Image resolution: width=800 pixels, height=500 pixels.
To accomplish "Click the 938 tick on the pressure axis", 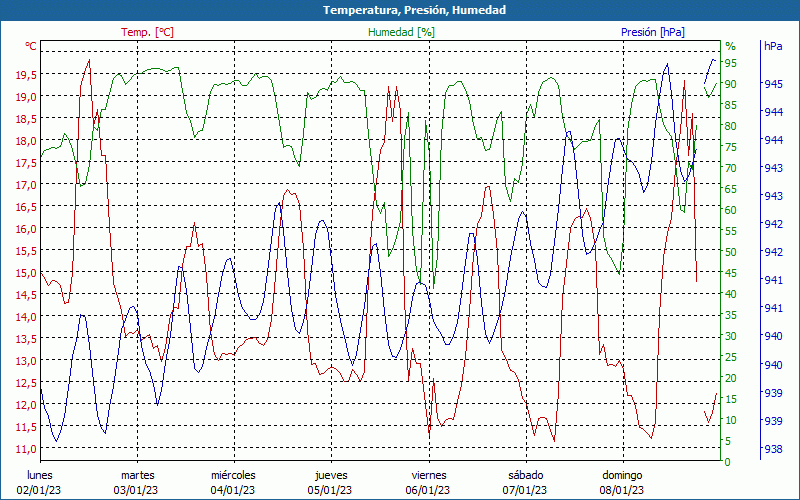I will point(773,449).
